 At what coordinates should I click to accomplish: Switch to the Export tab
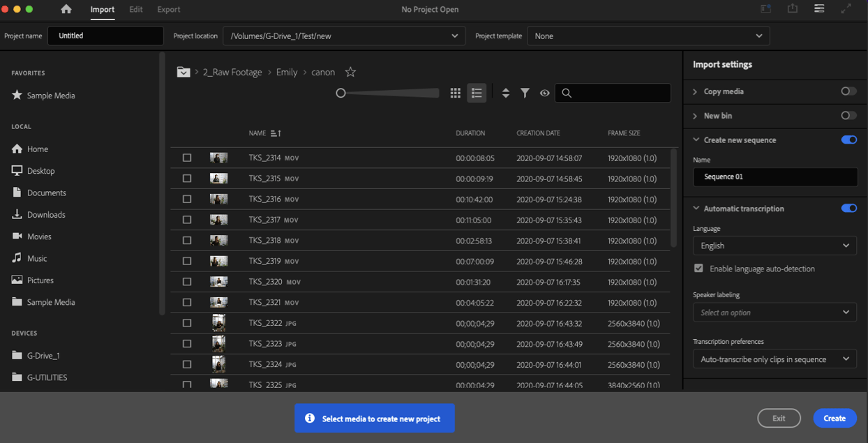pos(168,10)
